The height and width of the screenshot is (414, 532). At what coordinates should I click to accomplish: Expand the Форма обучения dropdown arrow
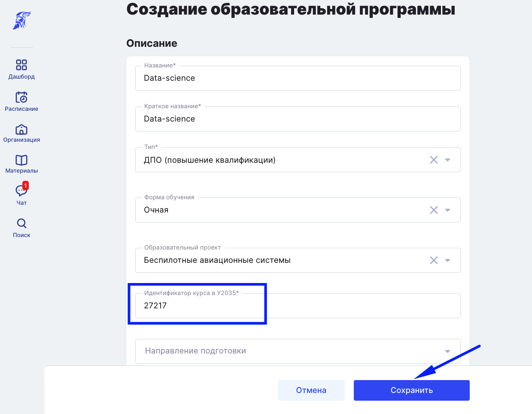click(x=447, y=210)
